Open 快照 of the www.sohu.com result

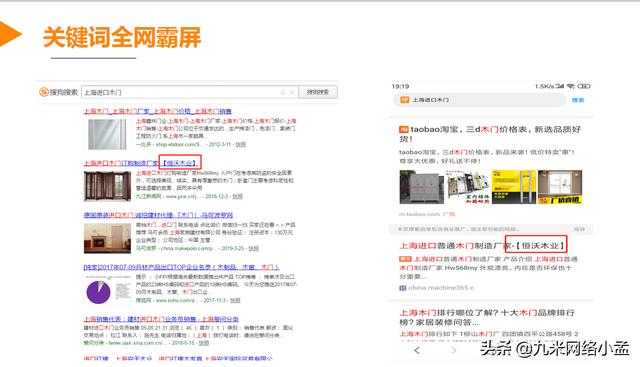235,300
